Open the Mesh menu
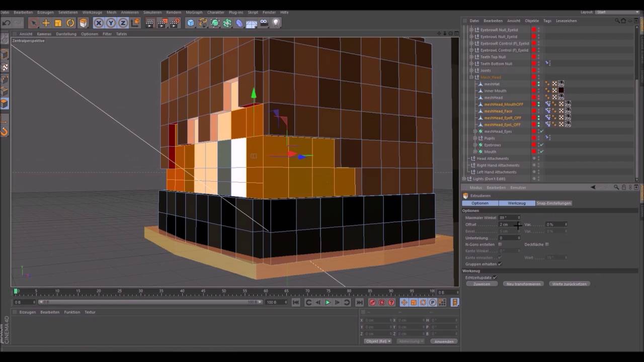 pyautogui.click(x=111, y=12)
